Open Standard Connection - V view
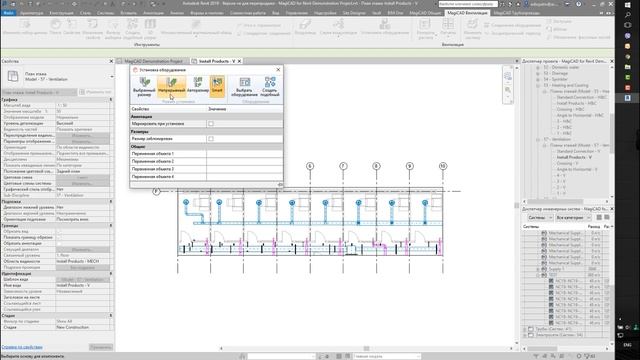Image resolution: width=640 pixels, height=360 pixels. pyautogui.click(x=578, y=151)
